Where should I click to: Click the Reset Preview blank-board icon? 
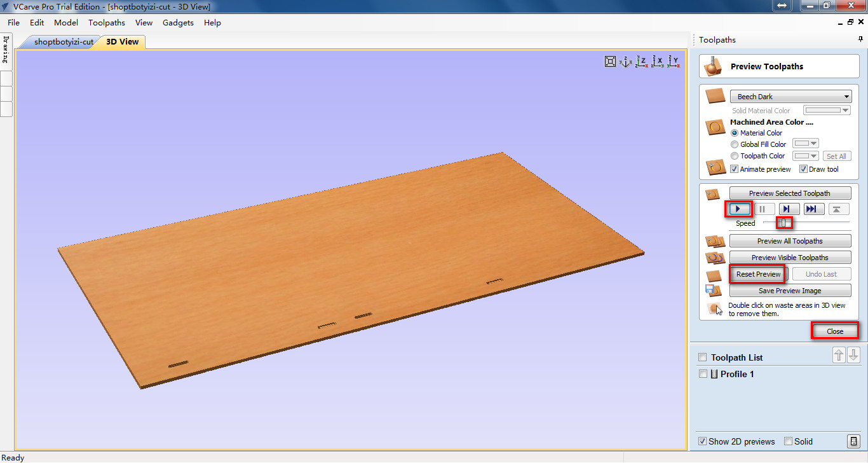coord(714,275)
